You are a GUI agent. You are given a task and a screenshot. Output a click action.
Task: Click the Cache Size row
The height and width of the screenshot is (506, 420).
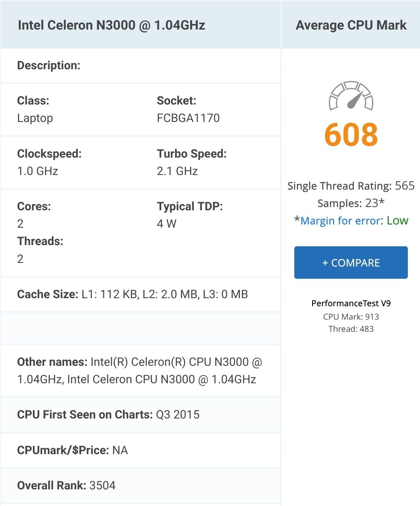(x=140, y=294)
